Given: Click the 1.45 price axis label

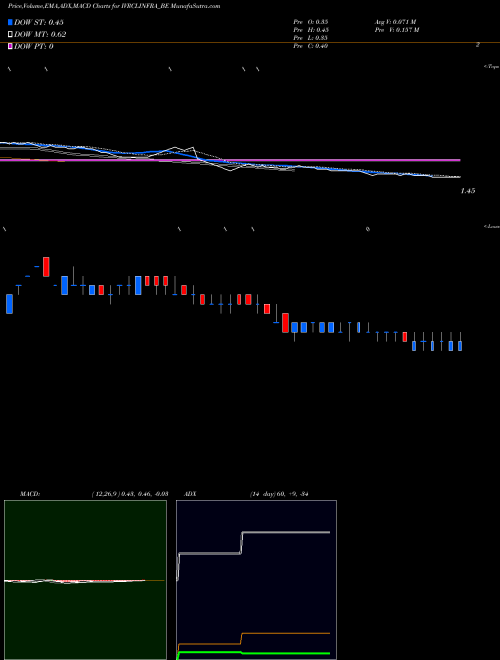Looking at the screenshot, I should 468,191.
